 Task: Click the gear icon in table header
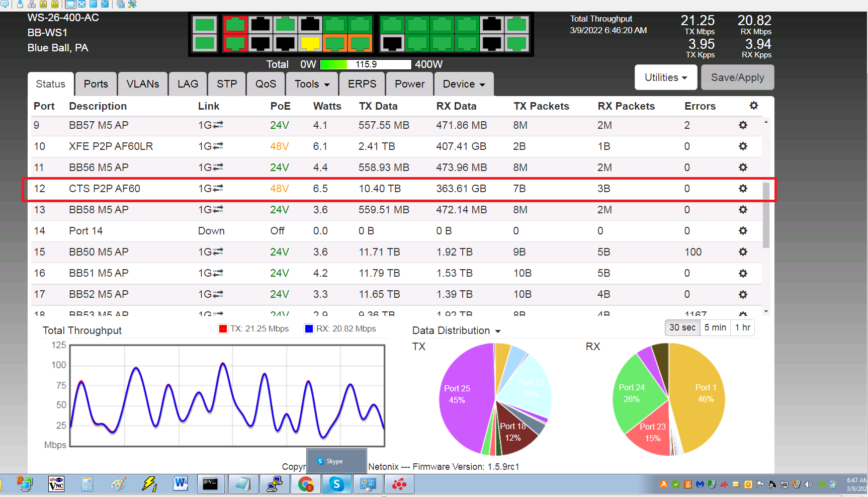pyautogui.click(x=753, y=106)
